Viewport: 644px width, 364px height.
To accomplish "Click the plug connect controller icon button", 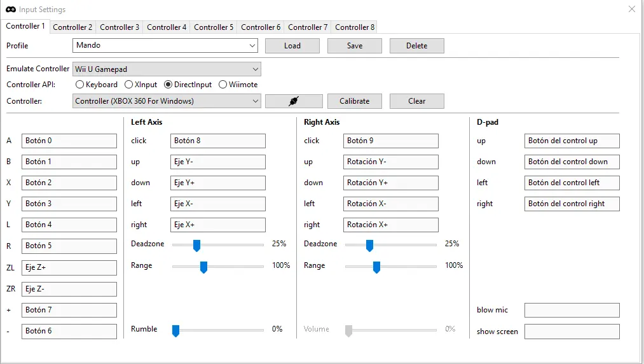I will pyautogui.click(x=294, y=101).
